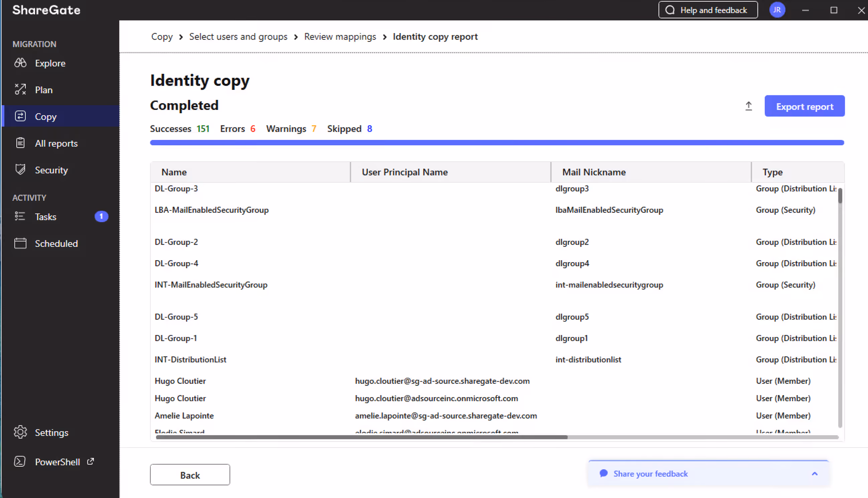Viewport: 868px width, 498px height.
Task: Go to Review mappings breadcrumb
Action: point(340,37)
